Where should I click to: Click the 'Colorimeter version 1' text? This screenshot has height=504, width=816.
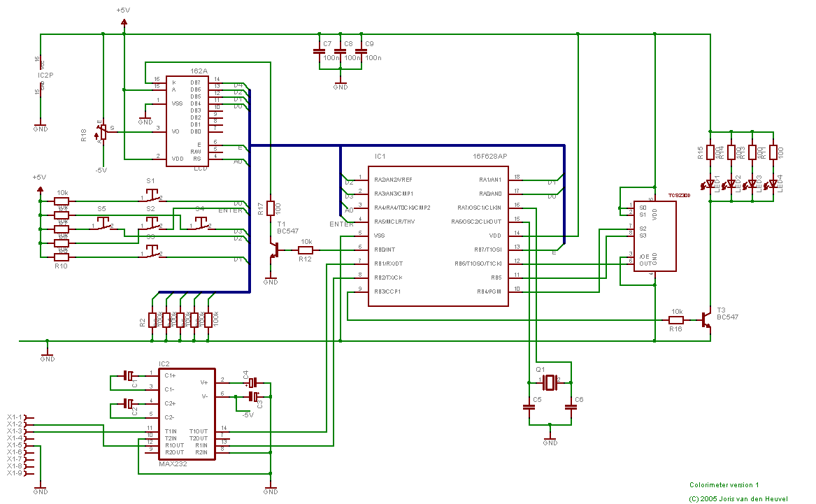coord(724,484)
